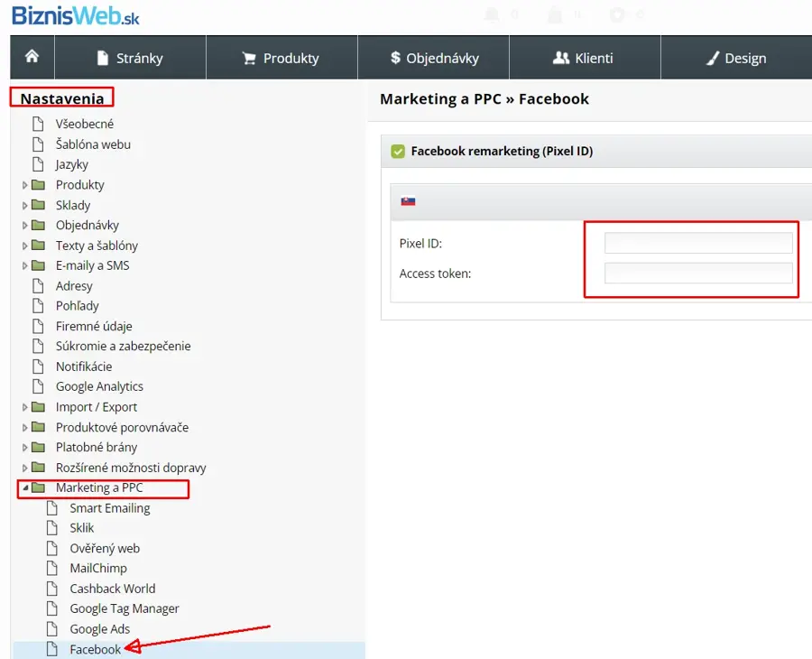Open the Produkty menu in top bar
The width and height of the screenshot is (812, 659).
pos(281,58)
